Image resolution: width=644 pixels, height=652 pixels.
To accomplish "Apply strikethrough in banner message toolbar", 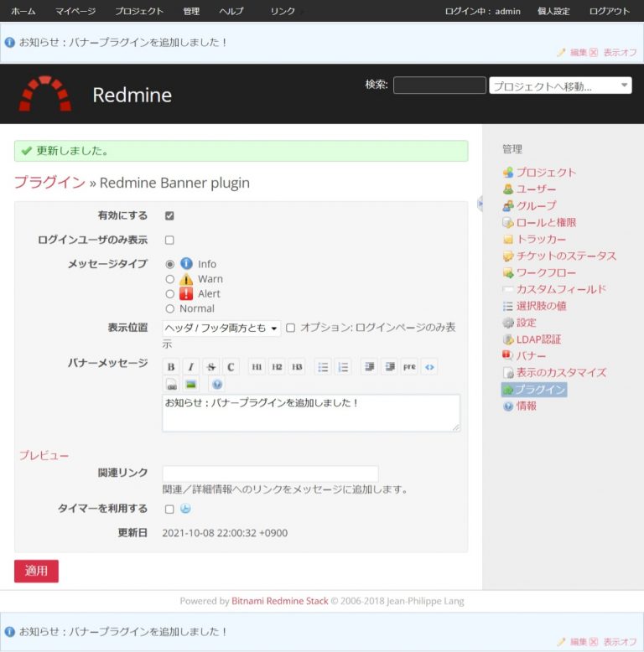I will click(x=211, y=367).
